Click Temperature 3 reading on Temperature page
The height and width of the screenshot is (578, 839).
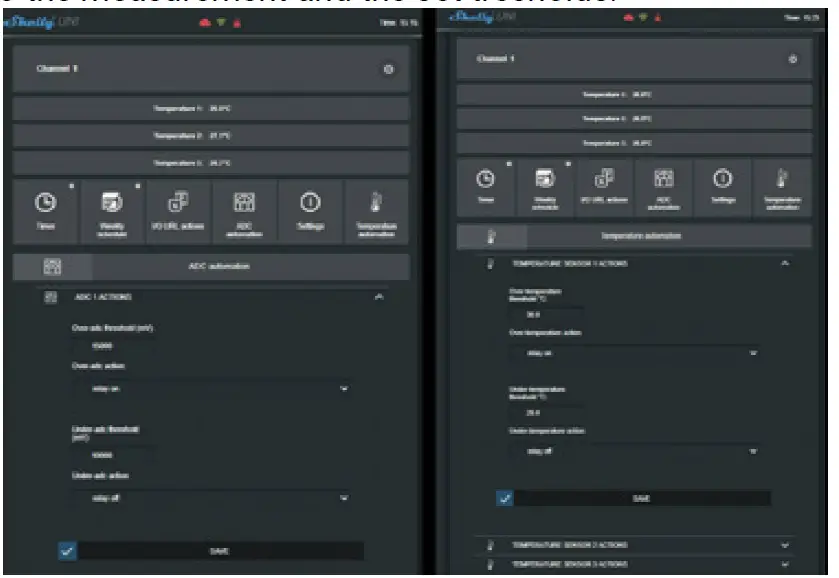[617, 143]
